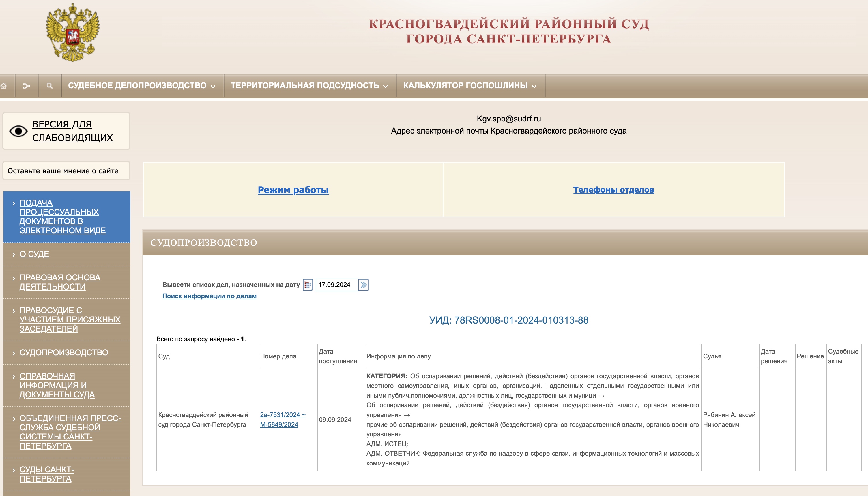
Task: Open Правосудие с участием присяжных заседателей
Action: click(x=70, y=320)
